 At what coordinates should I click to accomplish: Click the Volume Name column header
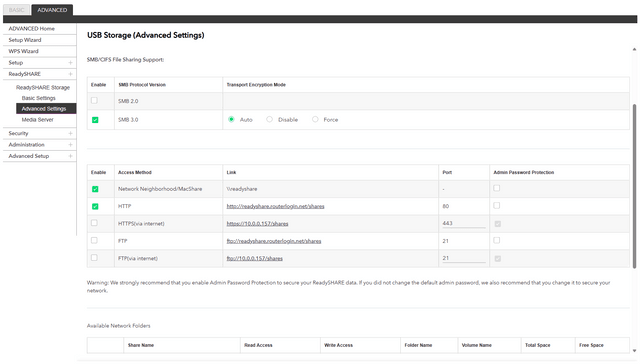coord(477,345)
